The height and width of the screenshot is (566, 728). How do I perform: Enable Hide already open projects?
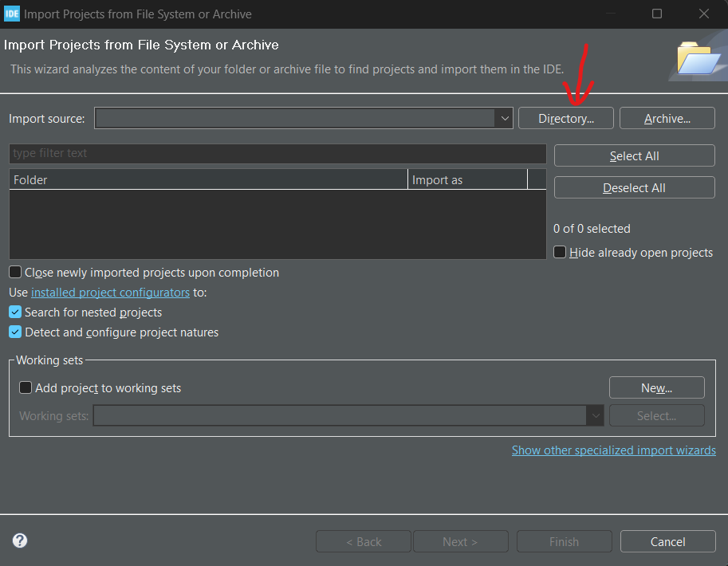pyautogui.click(x=560, y=252)
